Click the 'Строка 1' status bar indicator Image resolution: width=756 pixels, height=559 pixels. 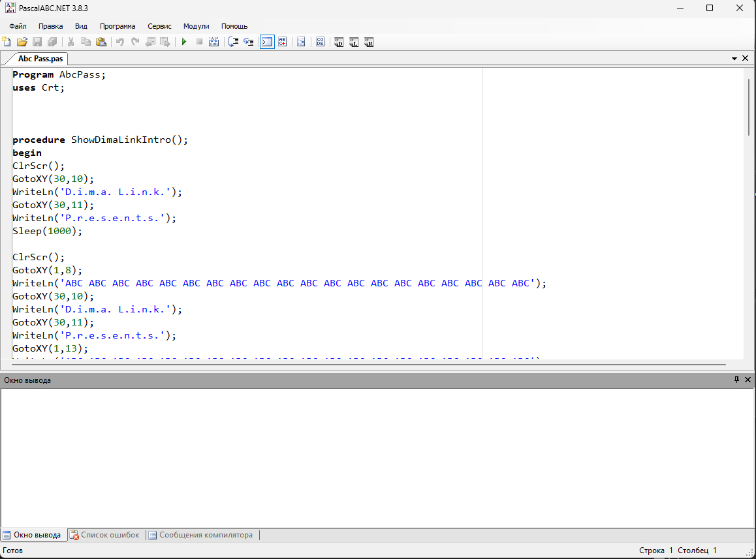click(655, 551)
